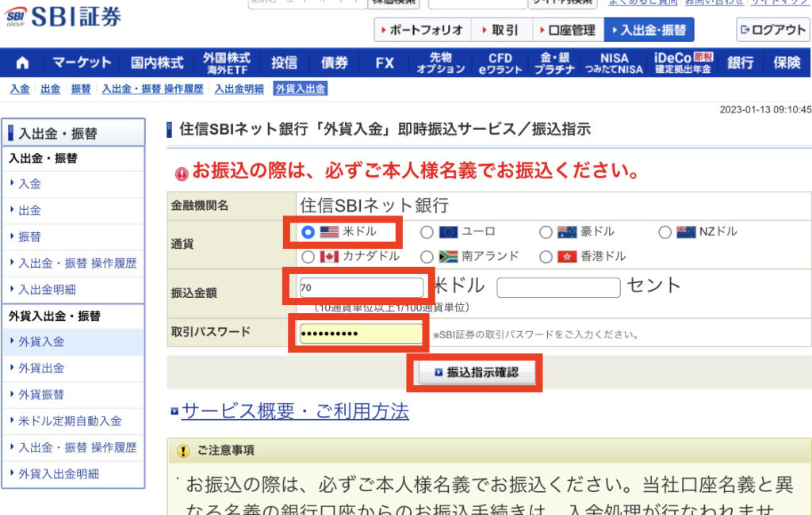This screenshot has height=515, width=812.
Task: Open the FX menu
Action: [385, 63]
